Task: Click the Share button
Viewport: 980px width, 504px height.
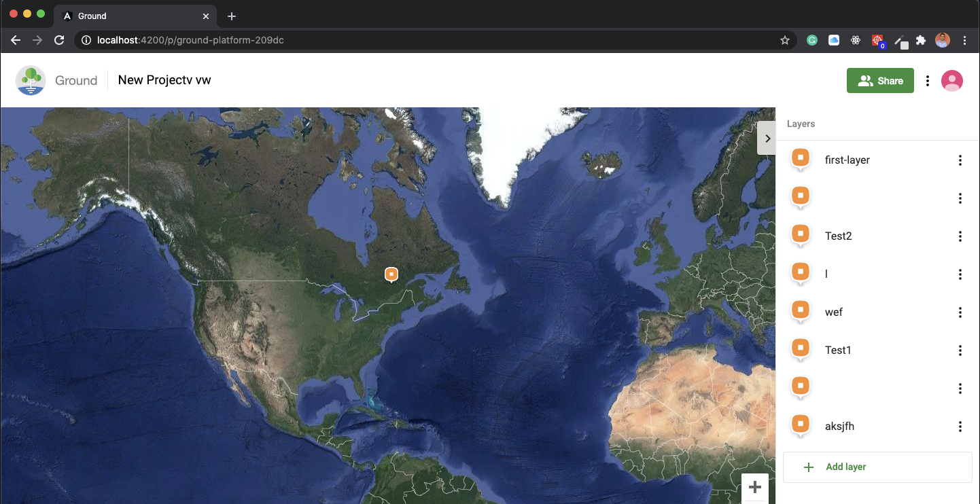Action: (x=880, y=80)
